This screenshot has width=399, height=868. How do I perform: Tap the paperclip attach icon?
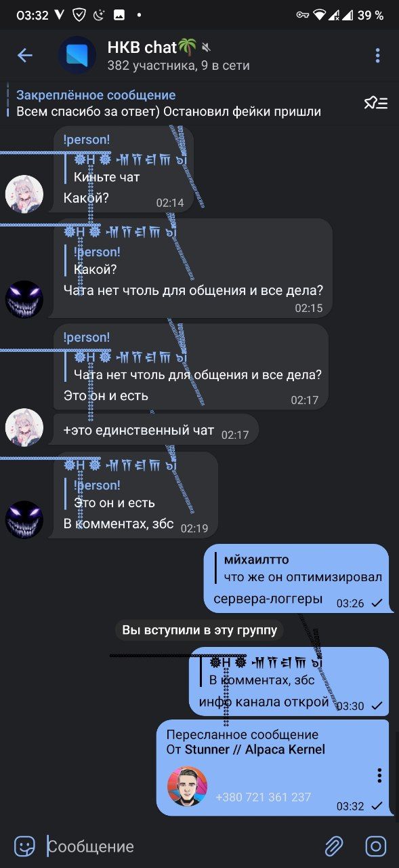click(334, 846)
